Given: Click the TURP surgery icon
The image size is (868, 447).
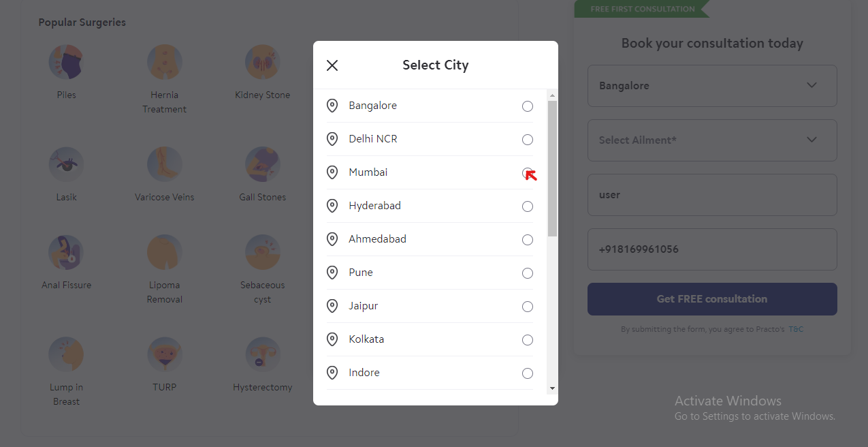Looking at the screenshot, I should [164, 354].
